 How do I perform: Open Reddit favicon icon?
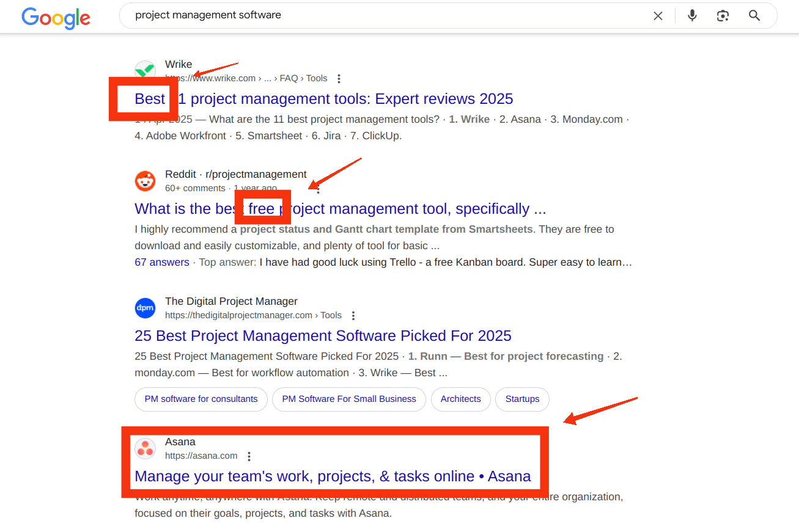pos(145,181)
